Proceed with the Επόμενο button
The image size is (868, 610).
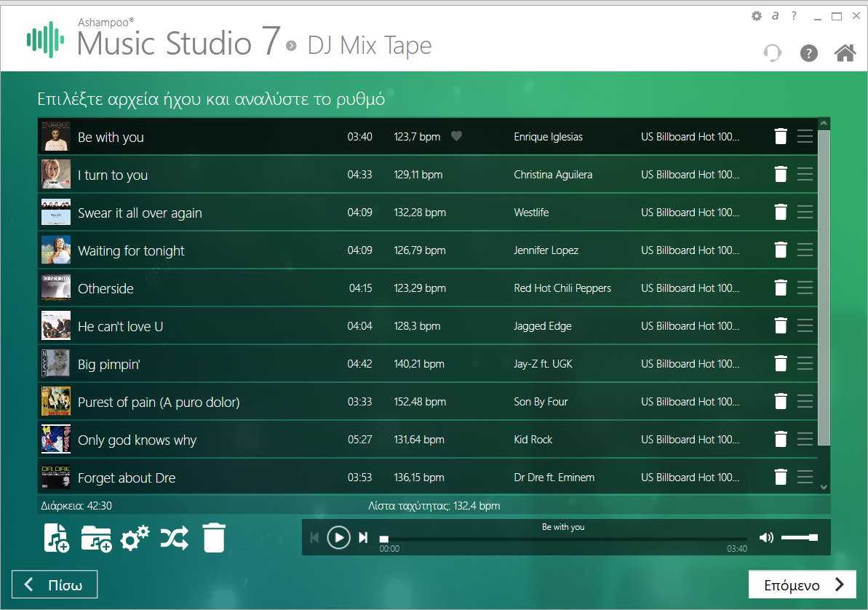click(802, 585)
